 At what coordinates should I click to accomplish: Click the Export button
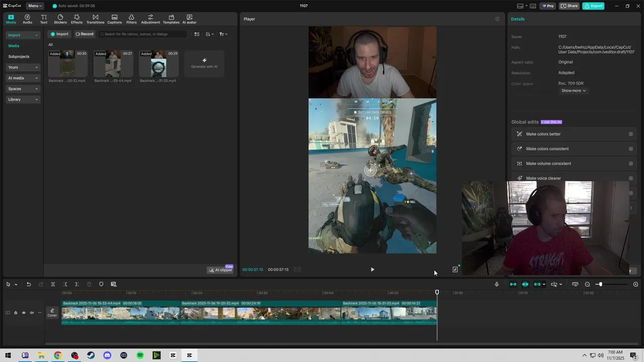point(593,6)
